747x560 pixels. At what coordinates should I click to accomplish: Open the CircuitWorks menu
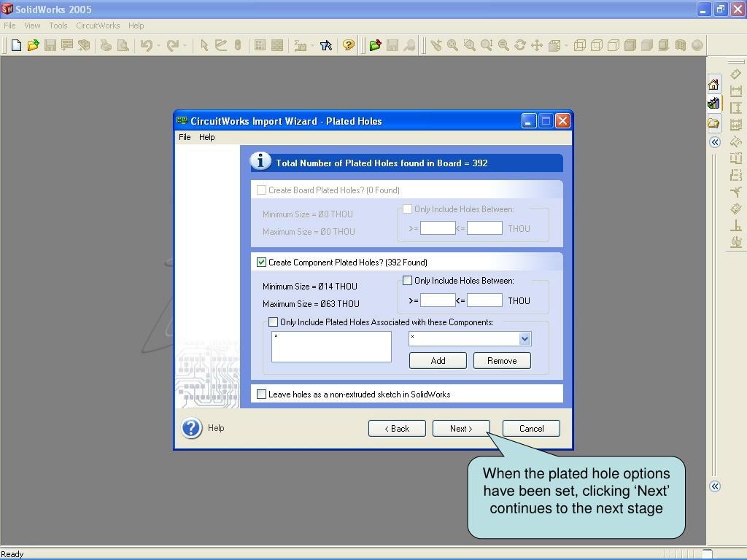[98, 26]
